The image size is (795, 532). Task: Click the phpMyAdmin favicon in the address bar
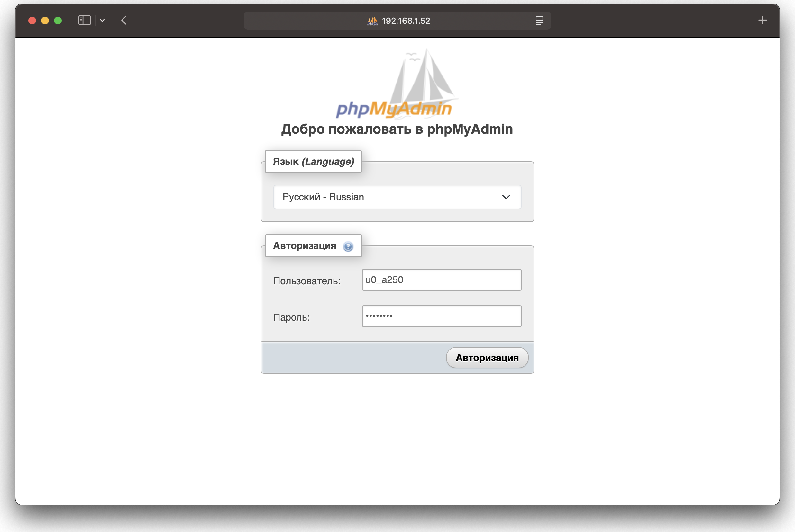(372, 20)
